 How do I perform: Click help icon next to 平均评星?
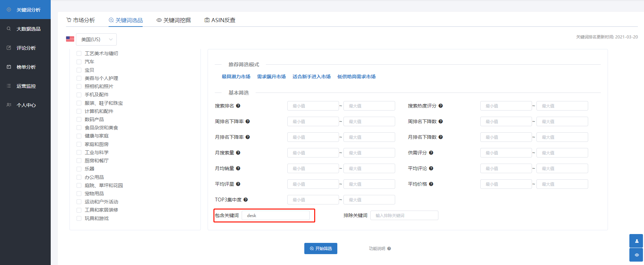click(238, 184)
